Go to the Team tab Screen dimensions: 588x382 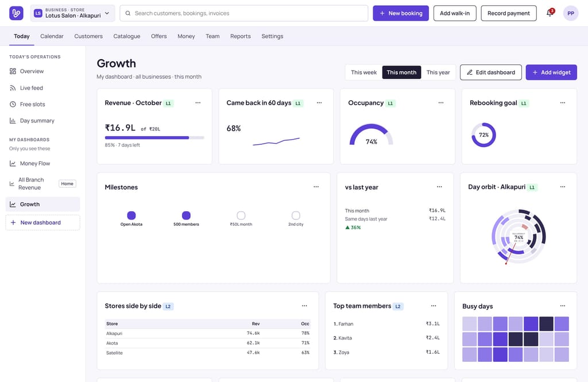[212, 36]
